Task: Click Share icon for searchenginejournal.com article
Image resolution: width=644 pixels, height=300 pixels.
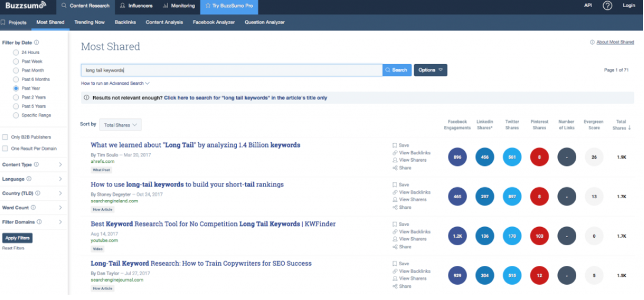Action: (x=395, y=286)
